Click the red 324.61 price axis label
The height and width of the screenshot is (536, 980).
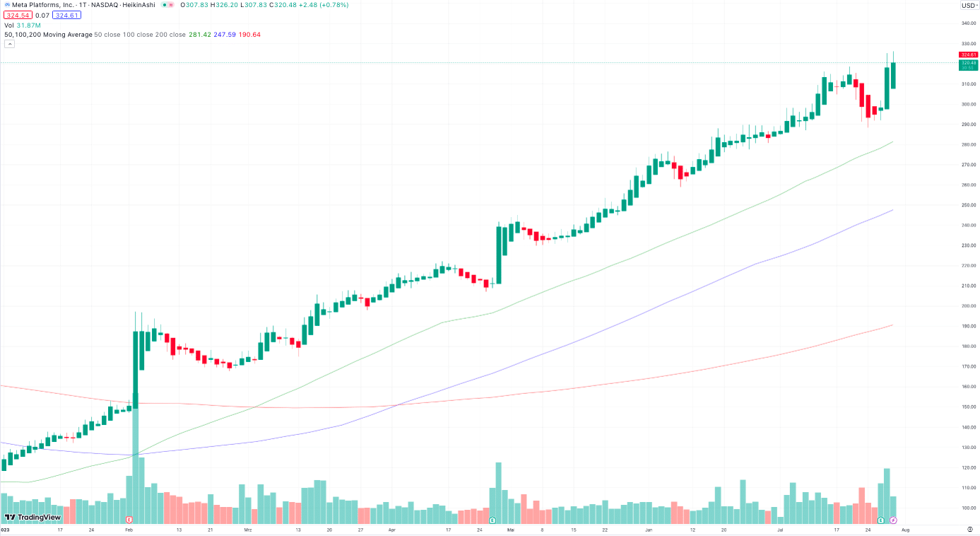point(968,54)
